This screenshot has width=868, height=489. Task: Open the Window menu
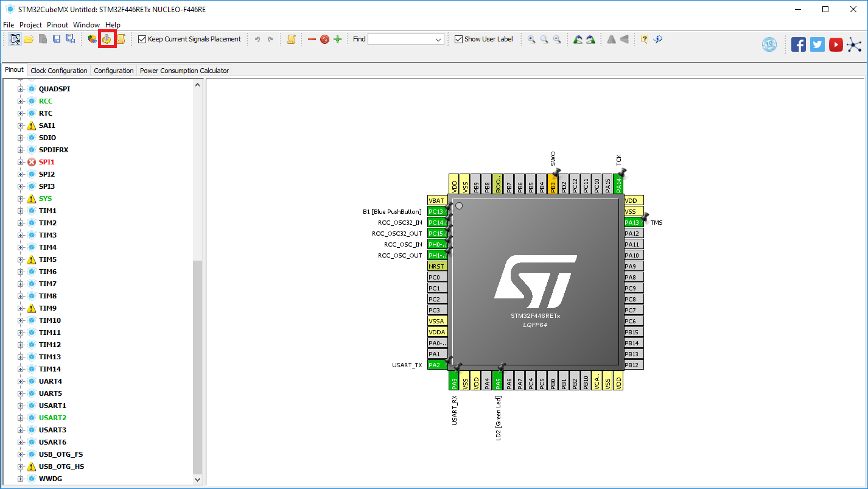86,25
